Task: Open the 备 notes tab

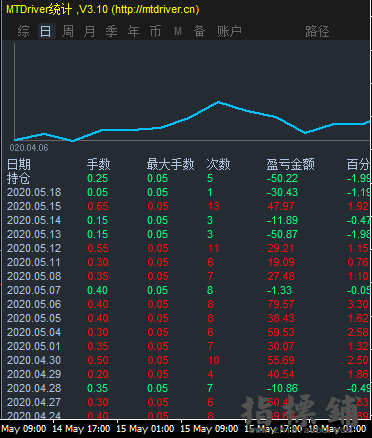Action: tap(199, 31)
